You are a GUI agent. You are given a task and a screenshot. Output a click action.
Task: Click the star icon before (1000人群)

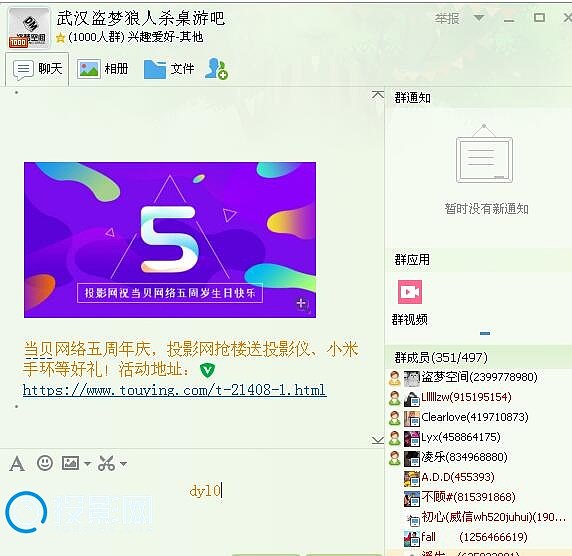click(61, 38)
